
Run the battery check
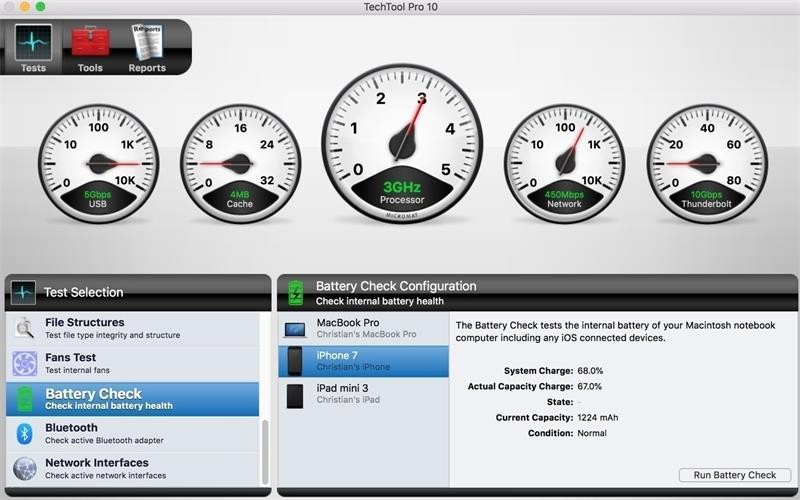[735, 475]
